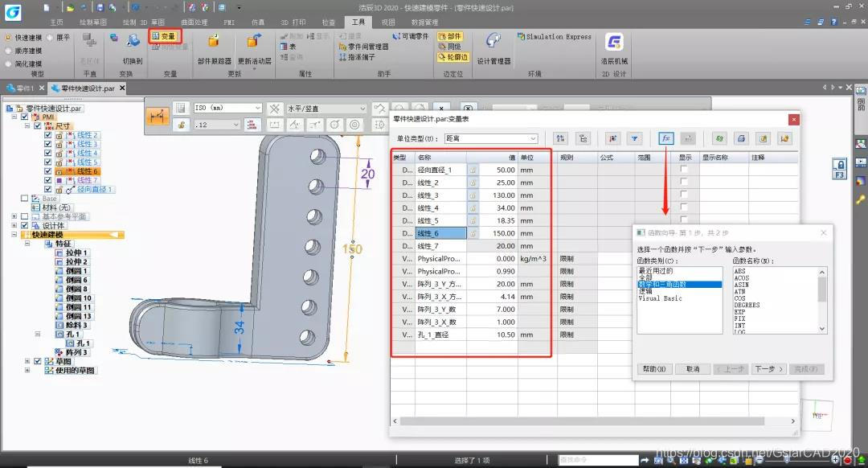The width and height of the screenshot is (868, 468).
Task: Click the function wizard fx button
Action: pos(666,138)
